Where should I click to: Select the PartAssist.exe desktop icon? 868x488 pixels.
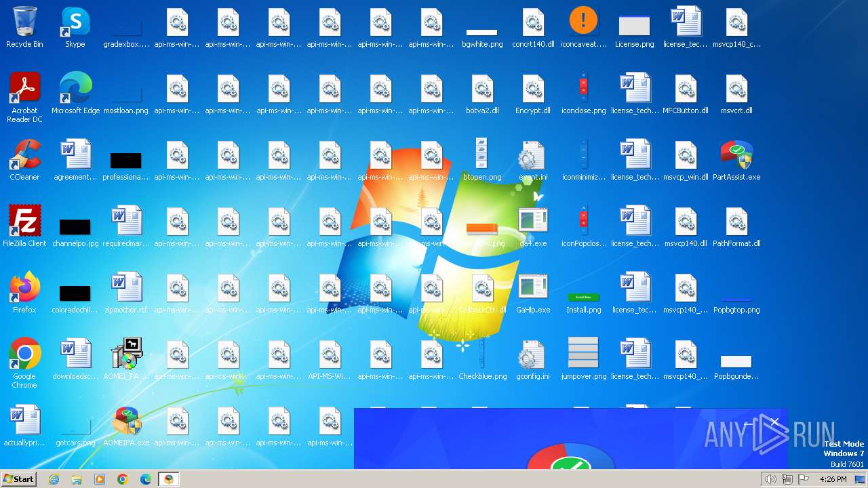point(736,160)
